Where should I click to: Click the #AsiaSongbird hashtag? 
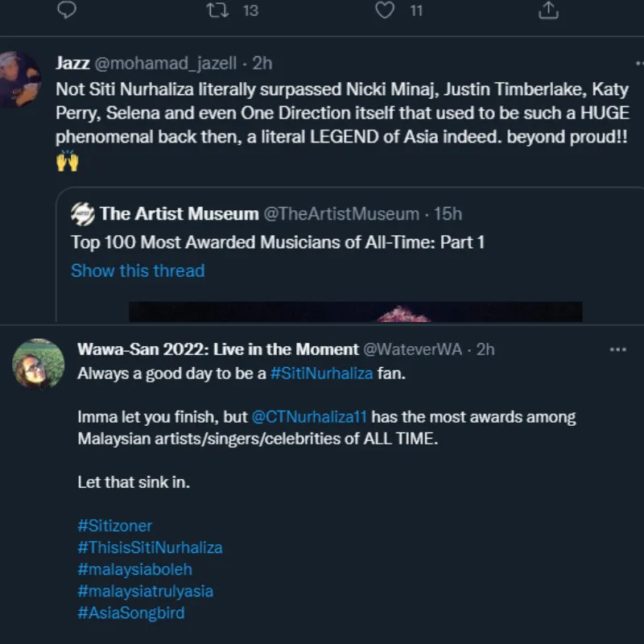pos(130,613)
